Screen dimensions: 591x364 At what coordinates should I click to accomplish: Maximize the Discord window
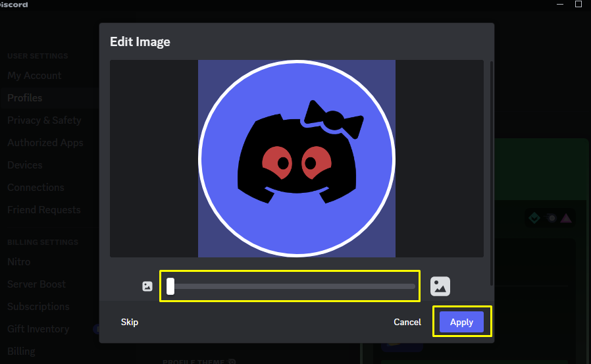tap(578, 4)
